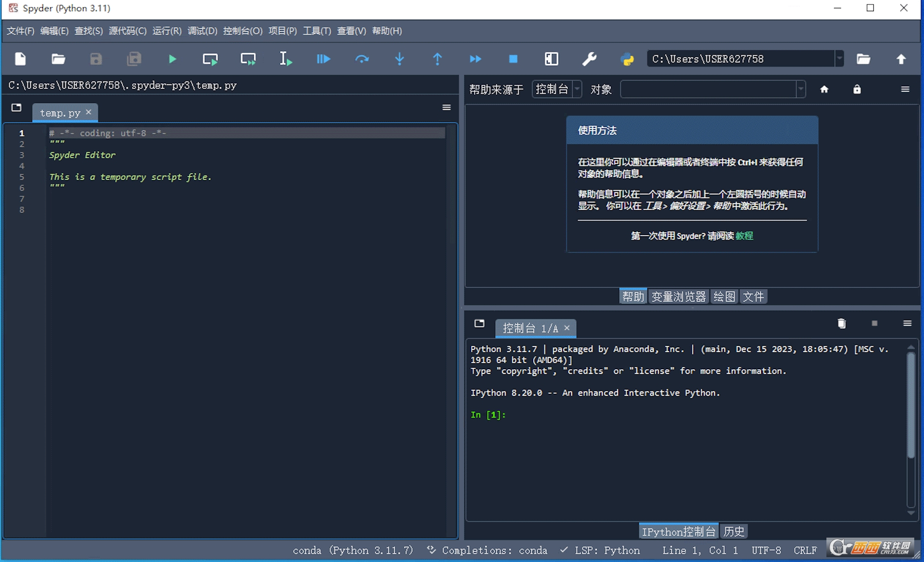Stop debugging with square icon
Screen dimensions: 924x562
tap(513, 59)
